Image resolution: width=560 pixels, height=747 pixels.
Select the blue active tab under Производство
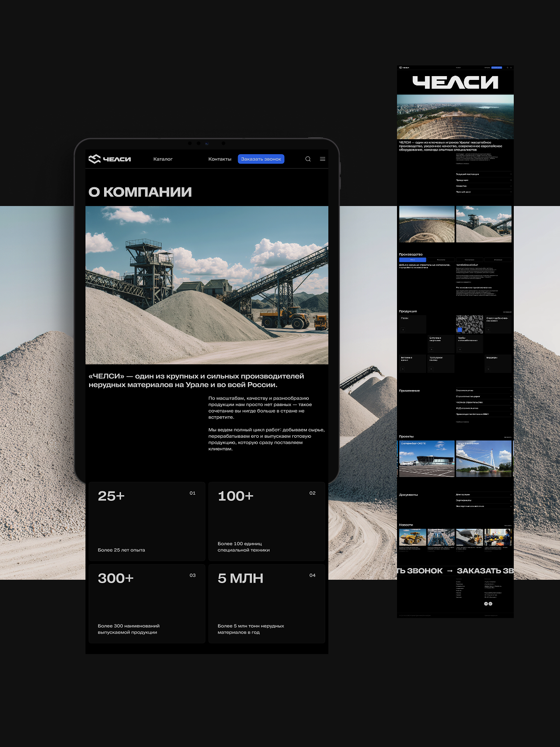click(412, 260)
